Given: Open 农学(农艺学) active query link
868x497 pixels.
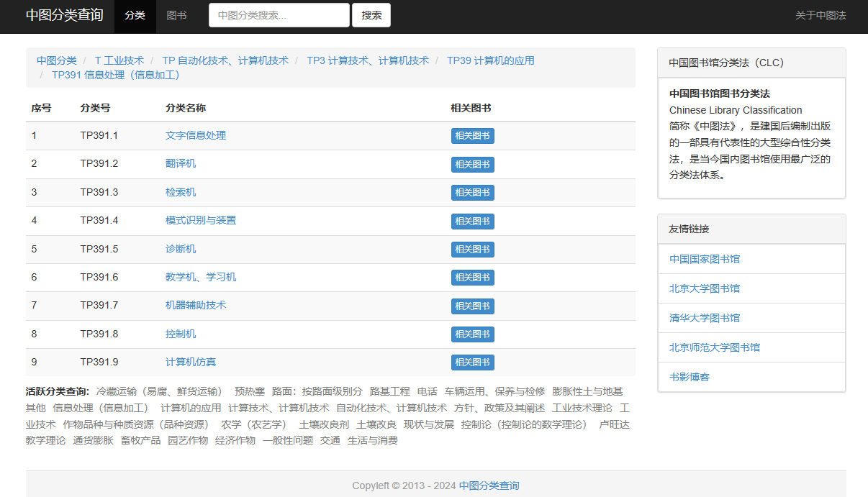Looking at the screenshot, I should coord(256,424).
